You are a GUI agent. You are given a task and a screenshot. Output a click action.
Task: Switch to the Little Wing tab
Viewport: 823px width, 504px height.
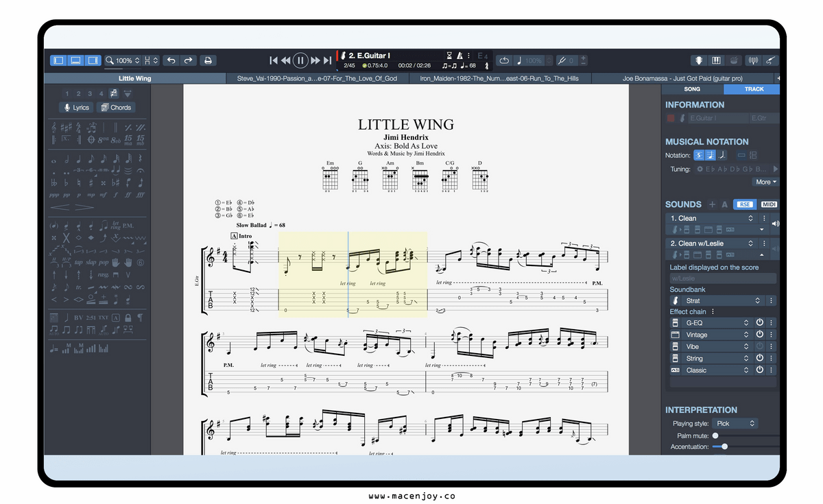pos(135,78)
